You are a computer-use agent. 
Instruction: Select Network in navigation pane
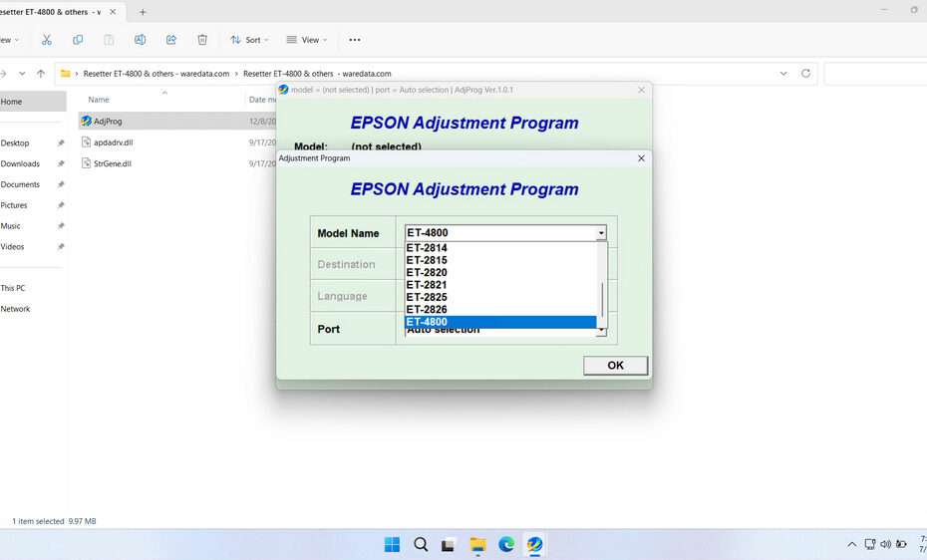point(15,308)
